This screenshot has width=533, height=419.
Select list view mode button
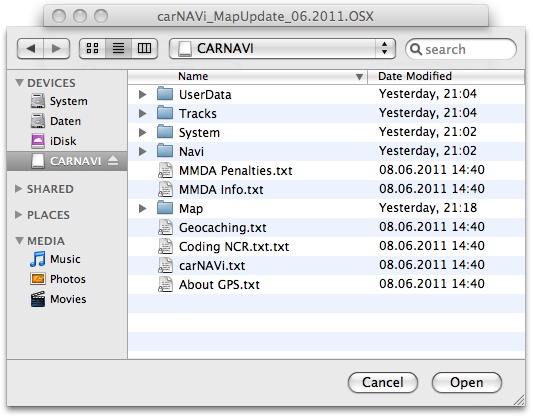118,49
